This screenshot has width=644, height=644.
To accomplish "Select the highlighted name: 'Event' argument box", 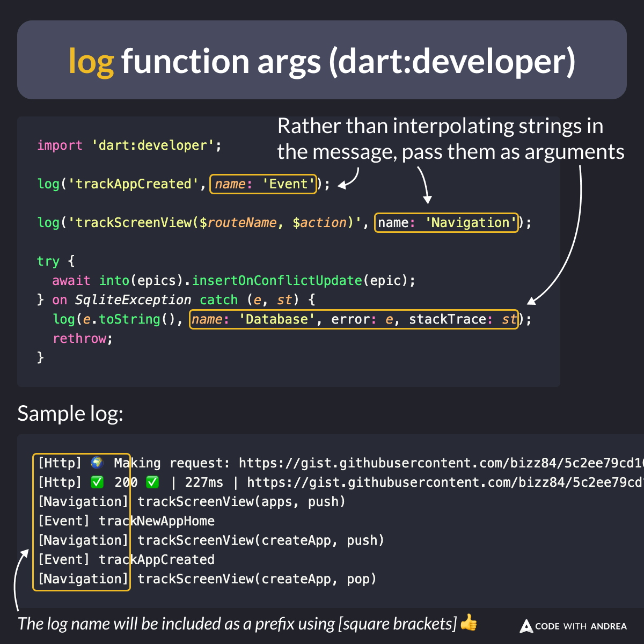I will click(263, 184).
